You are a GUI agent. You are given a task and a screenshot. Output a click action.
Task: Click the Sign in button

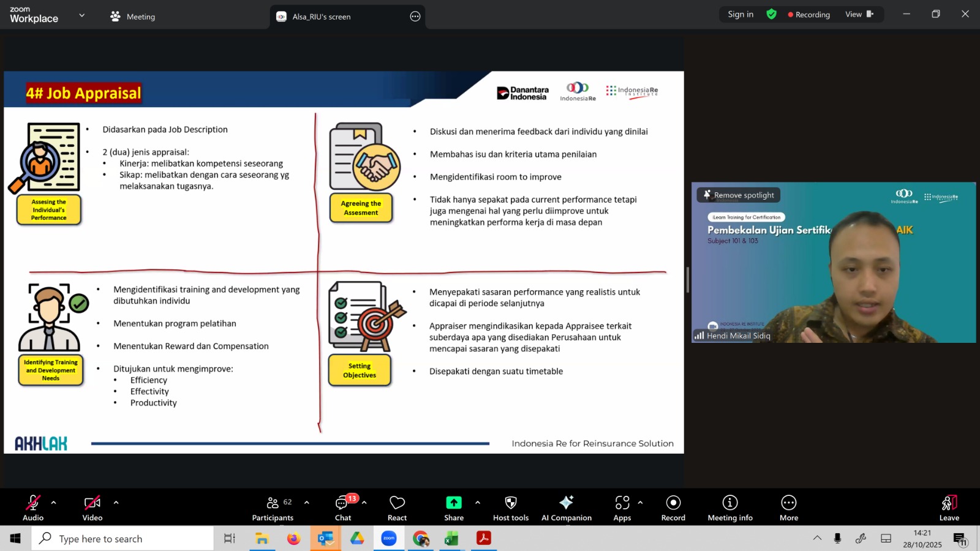click(741, 14)
